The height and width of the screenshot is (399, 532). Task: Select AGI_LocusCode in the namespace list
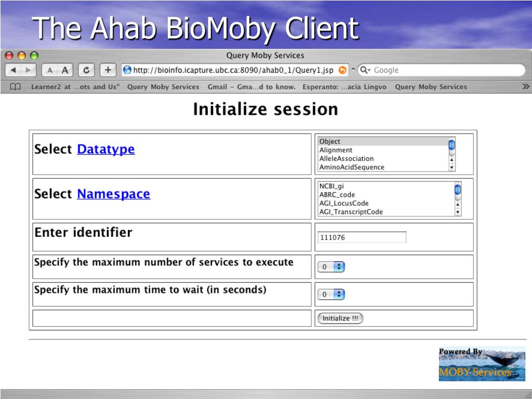point(386,203)
